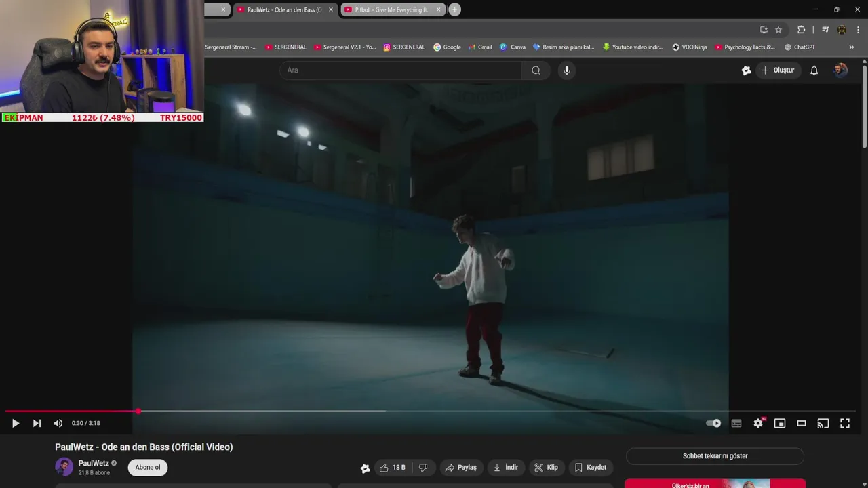Open the PaulWetz channel avatar

[x=64, y=467]
